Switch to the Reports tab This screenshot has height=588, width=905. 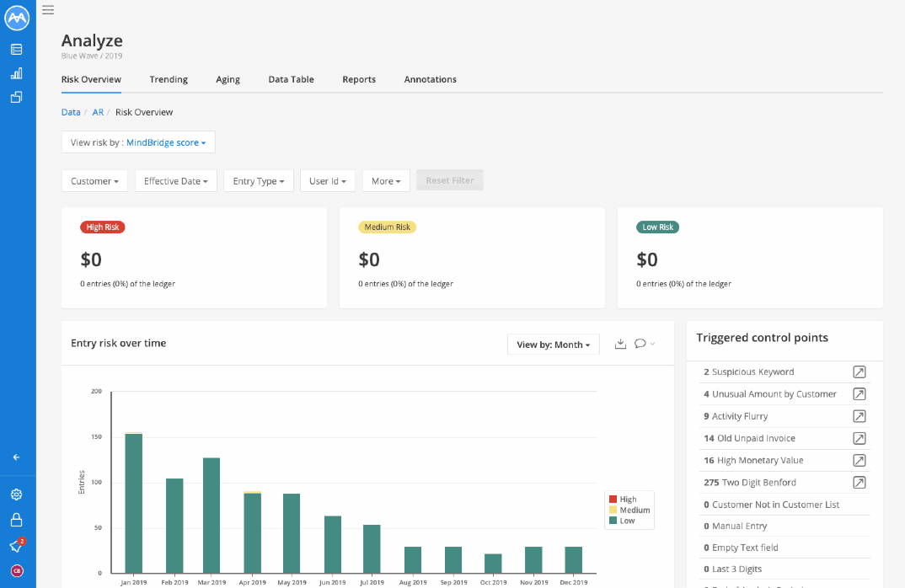[359, 80]
